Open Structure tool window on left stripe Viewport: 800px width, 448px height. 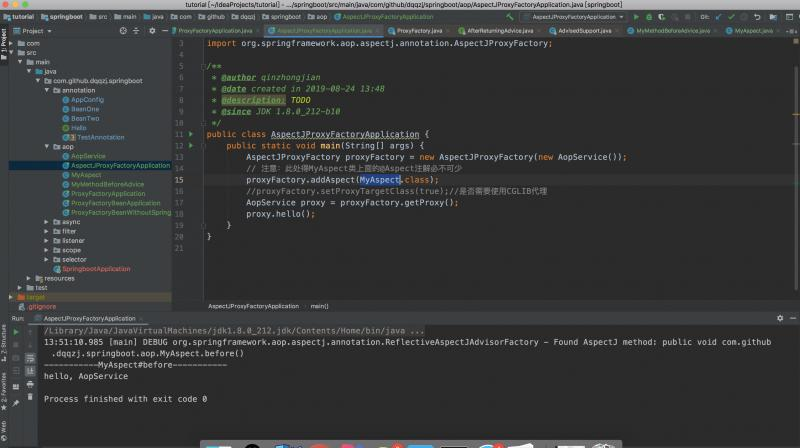click(x=4, y=343)
